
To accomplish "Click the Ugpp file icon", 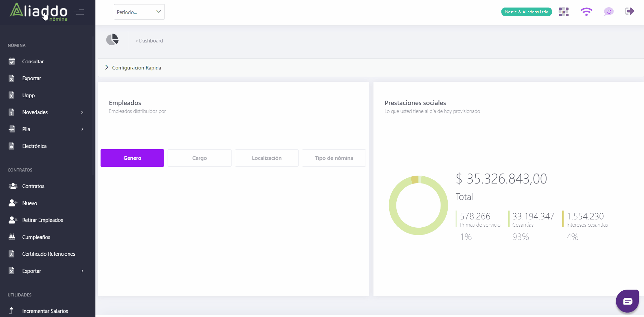I will [12, 95].
